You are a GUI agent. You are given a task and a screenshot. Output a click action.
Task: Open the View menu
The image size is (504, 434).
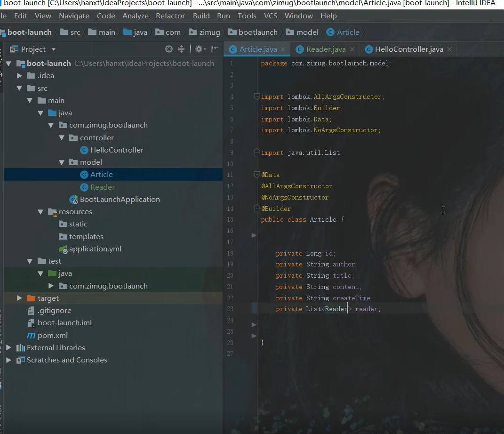43,16
